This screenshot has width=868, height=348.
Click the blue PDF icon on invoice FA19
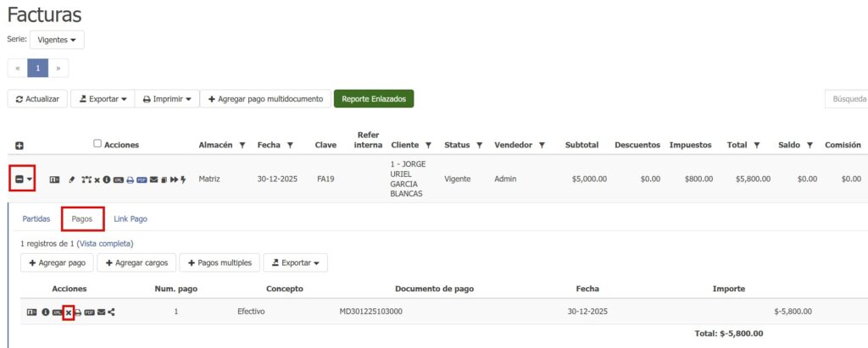coord(142,180)
